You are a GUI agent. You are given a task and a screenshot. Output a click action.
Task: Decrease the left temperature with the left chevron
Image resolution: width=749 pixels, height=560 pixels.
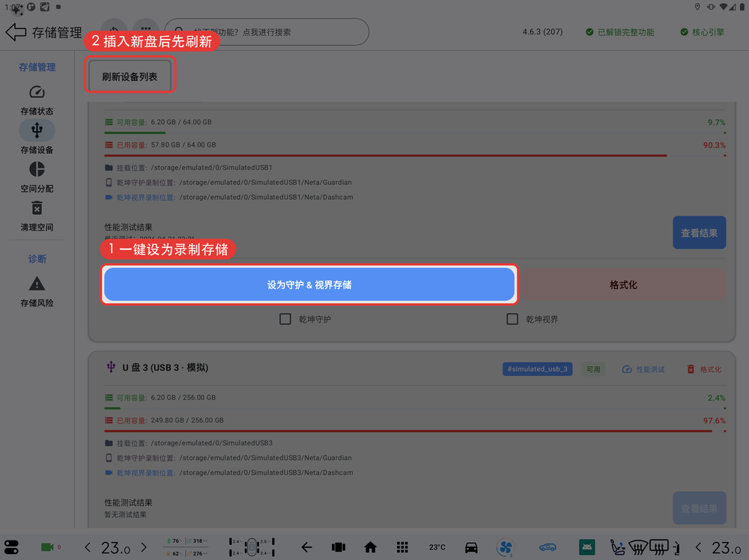pyautogui.click(x=88, y=547)
